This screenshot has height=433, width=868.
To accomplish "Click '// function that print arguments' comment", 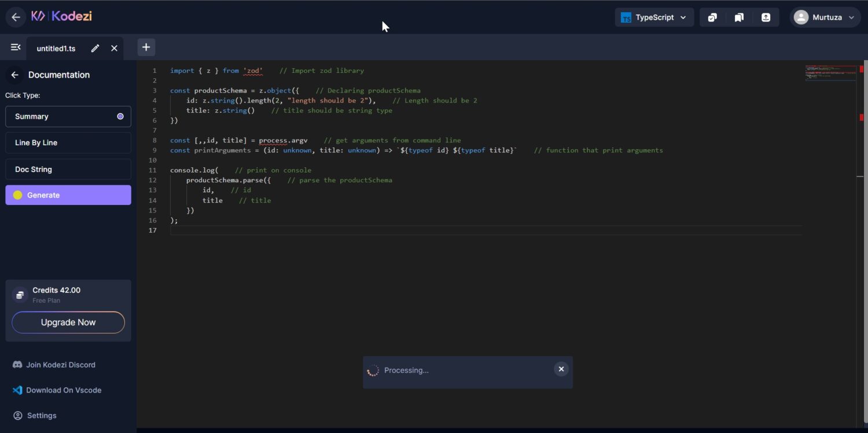I will [x=598, y=151].
